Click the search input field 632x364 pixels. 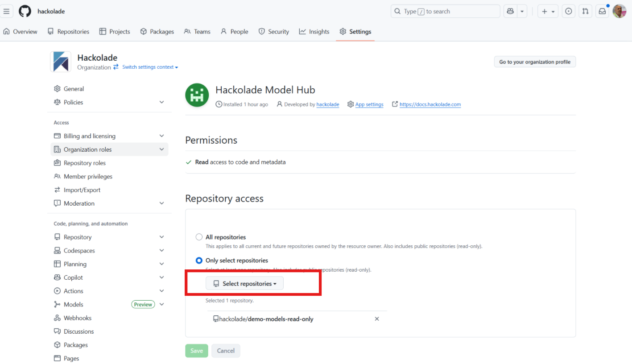445,11
